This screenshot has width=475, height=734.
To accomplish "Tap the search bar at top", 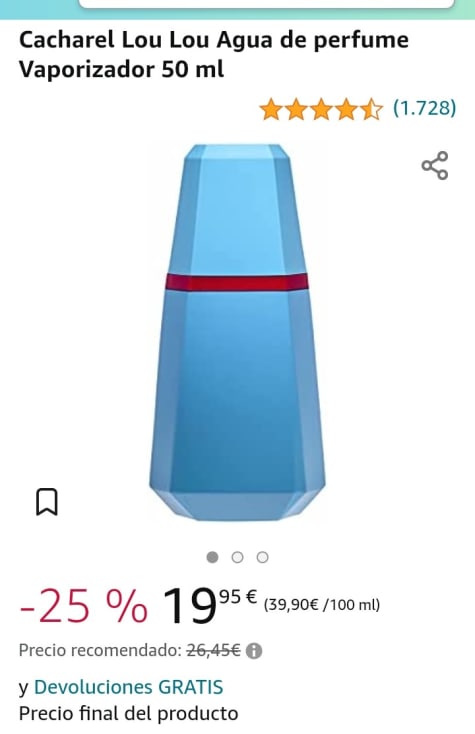I will pos(267,4).
